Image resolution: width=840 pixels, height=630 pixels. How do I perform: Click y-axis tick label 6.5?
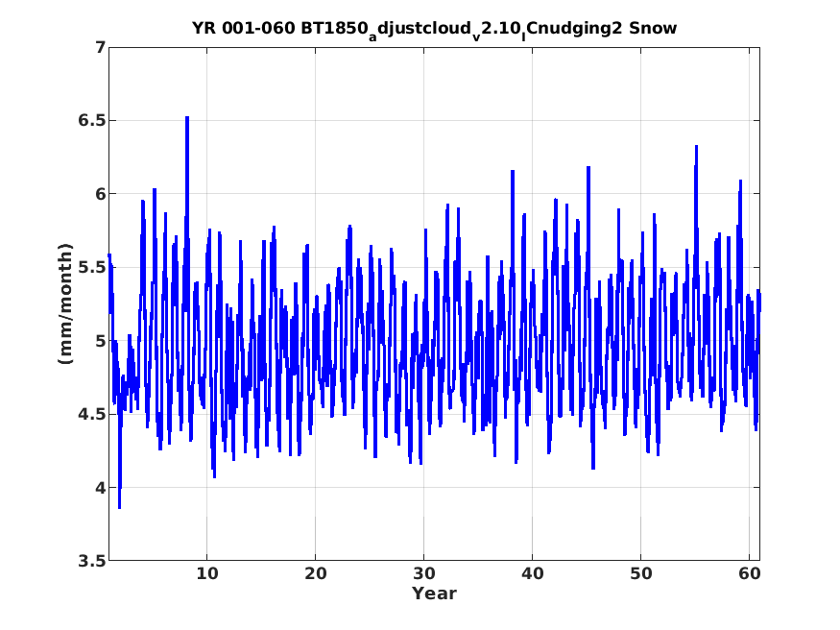[x=92, y=121]
